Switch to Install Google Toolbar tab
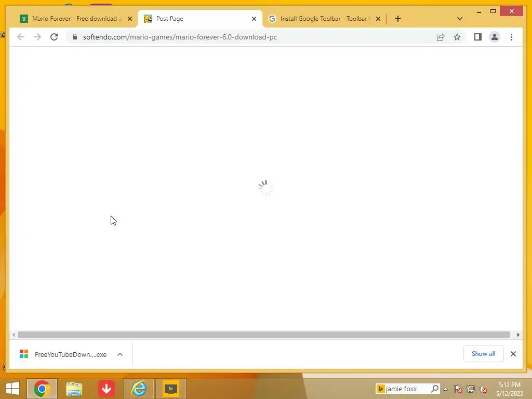This screenshot has height=399, width=532. coord(325,19)
